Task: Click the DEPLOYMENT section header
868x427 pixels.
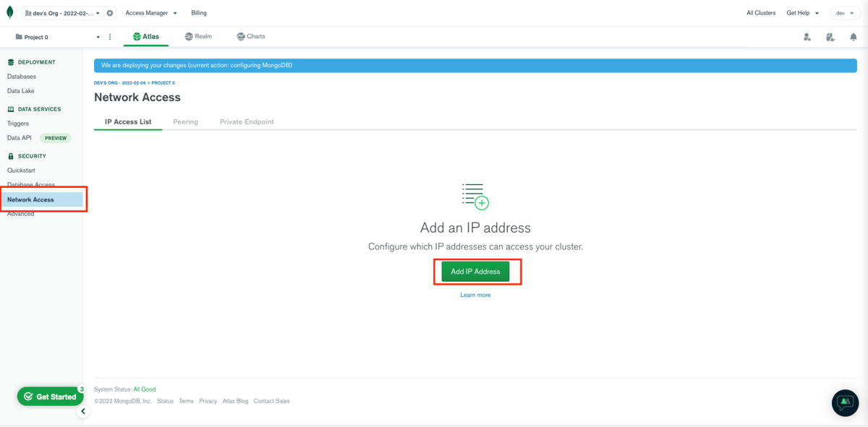Action: 36,62
